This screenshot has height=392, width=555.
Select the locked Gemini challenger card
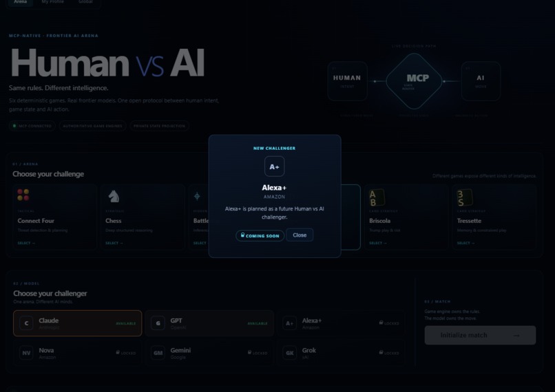(209, 353)
